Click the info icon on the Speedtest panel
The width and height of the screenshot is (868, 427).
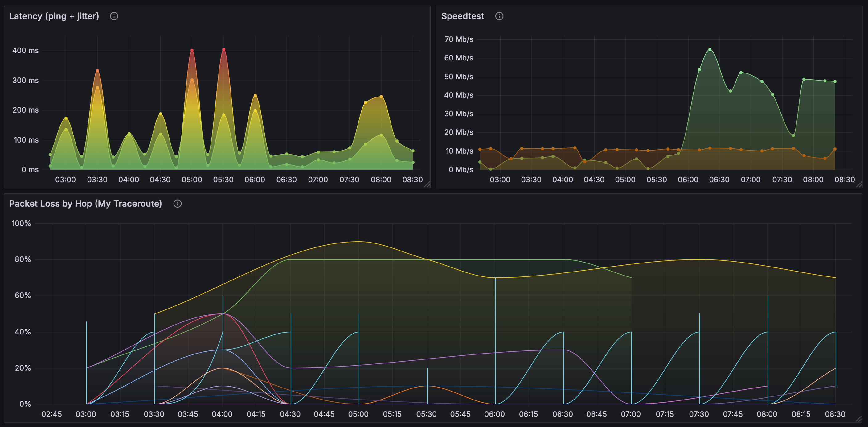tap(499, 15)
